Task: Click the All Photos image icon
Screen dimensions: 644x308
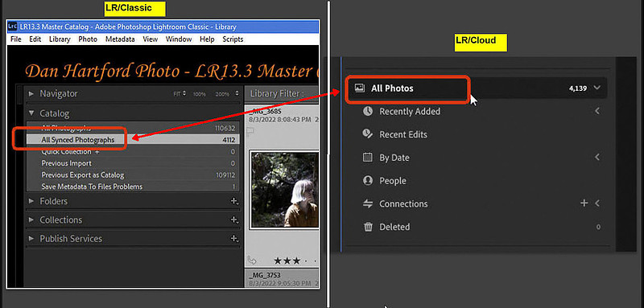Action: click(359, 88)
